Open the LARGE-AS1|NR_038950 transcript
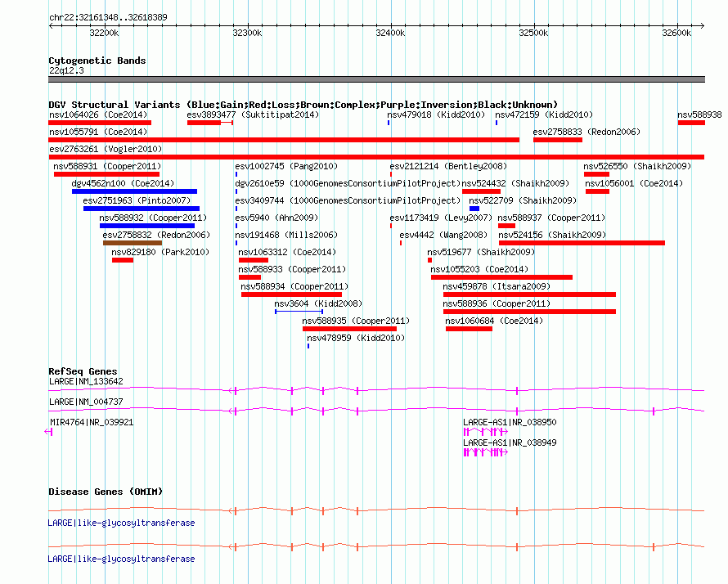Screen dimensions: 728x584 510,422
